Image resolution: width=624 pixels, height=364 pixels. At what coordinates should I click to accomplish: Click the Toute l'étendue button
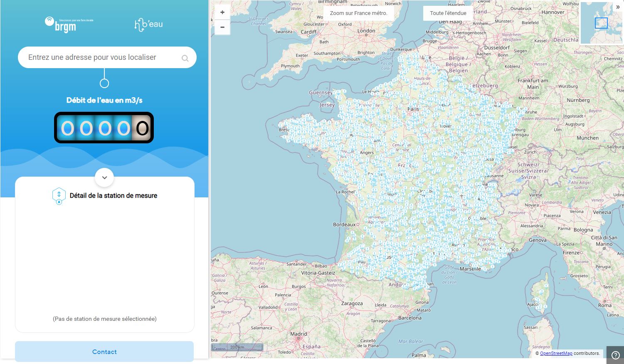[x=448, y=13]
